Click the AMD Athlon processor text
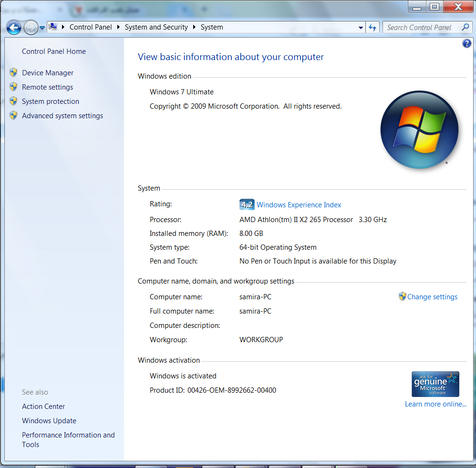The image size is (476, 468). tap(313, 220)
